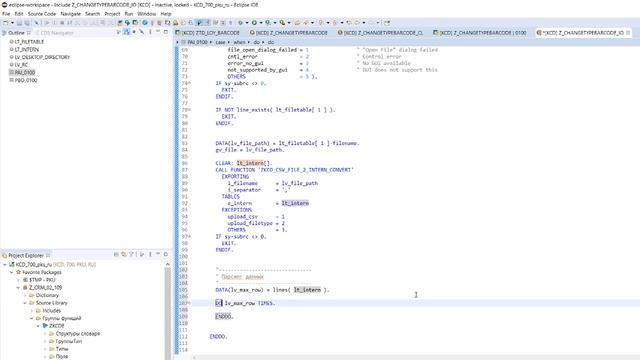Collapse the KCD_700_pku_ru project node

pyautogui.click(x=5, y=264)
